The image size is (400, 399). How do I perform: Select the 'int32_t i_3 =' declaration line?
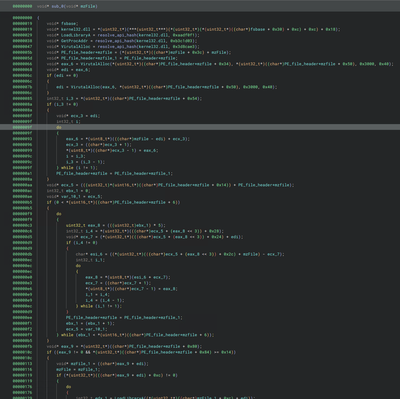tap(124, 98)
